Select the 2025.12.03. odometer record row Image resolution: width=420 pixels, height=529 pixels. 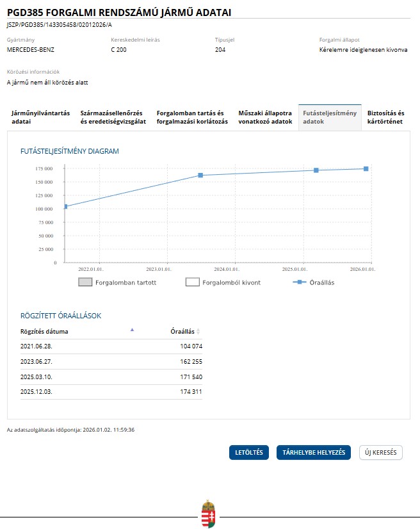pos(111,392)
